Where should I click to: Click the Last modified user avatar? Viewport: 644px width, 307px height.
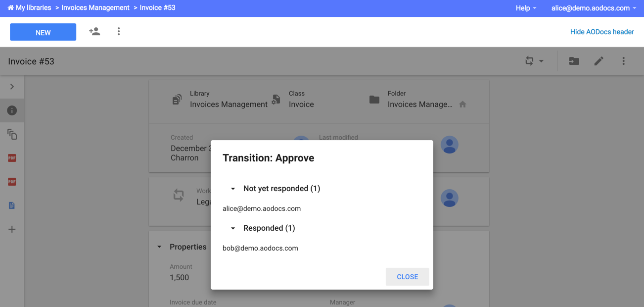click(449, 145)
